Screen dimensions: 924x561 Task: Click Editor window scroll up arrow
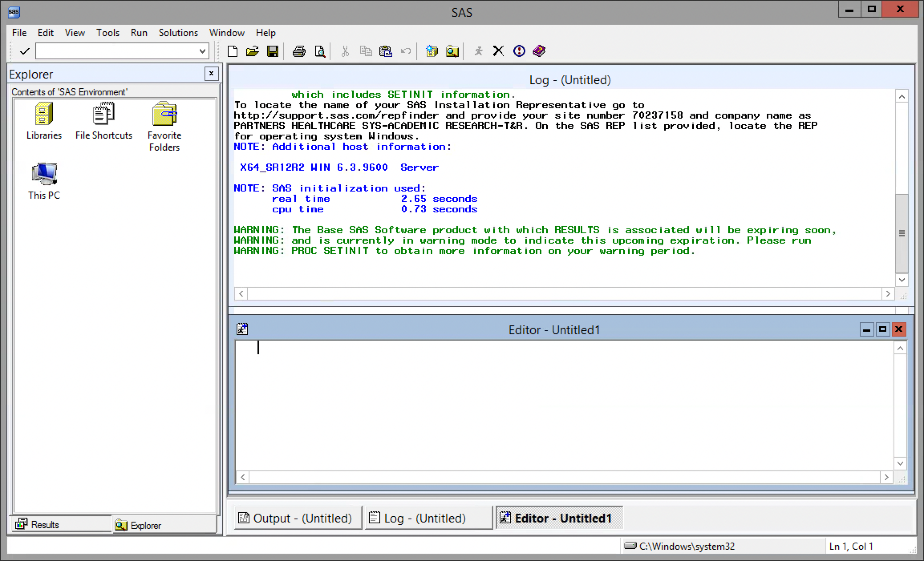click(x=900, y=349)
